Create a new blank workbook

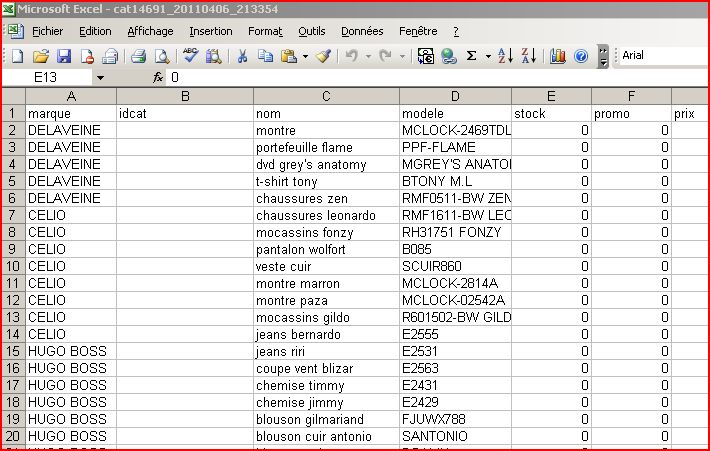click(x=17, y=56)
